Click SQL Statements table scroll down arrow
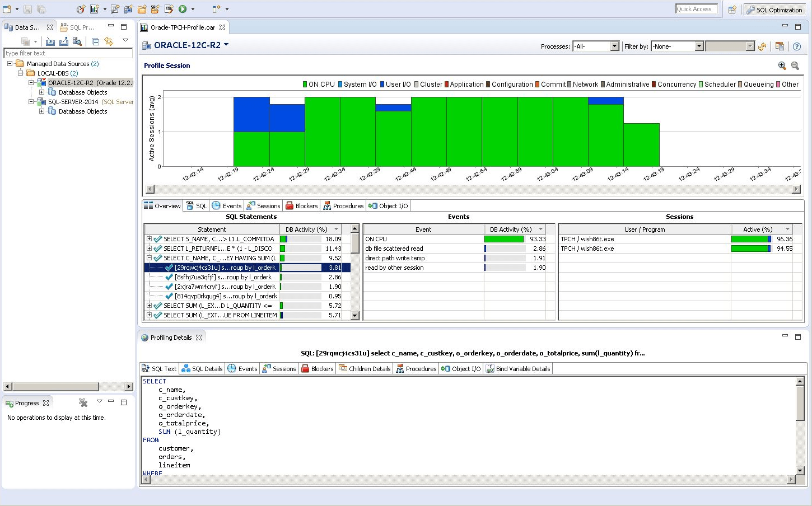The image size is (812, 506). 354,315
